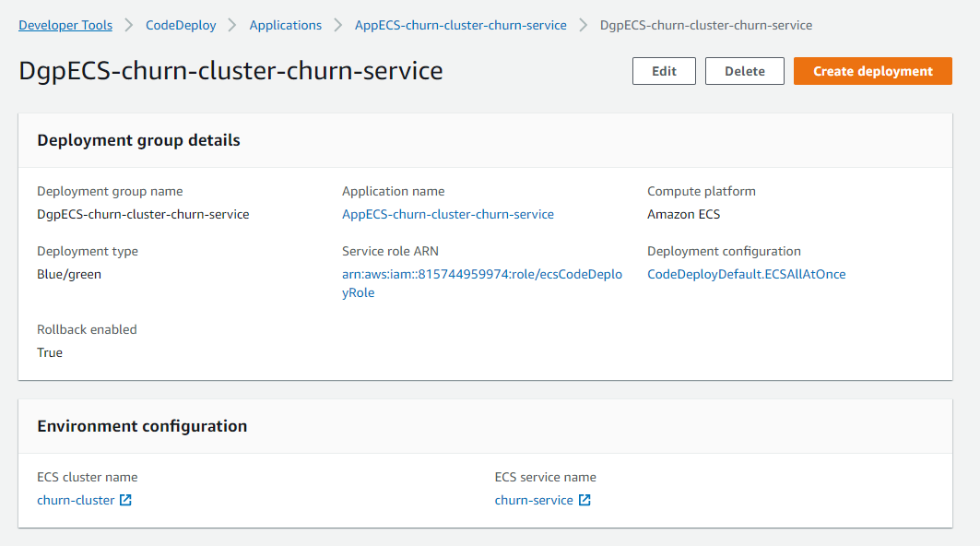Click the Deployment group name label

pyautogui.click(x=110, y=192)
